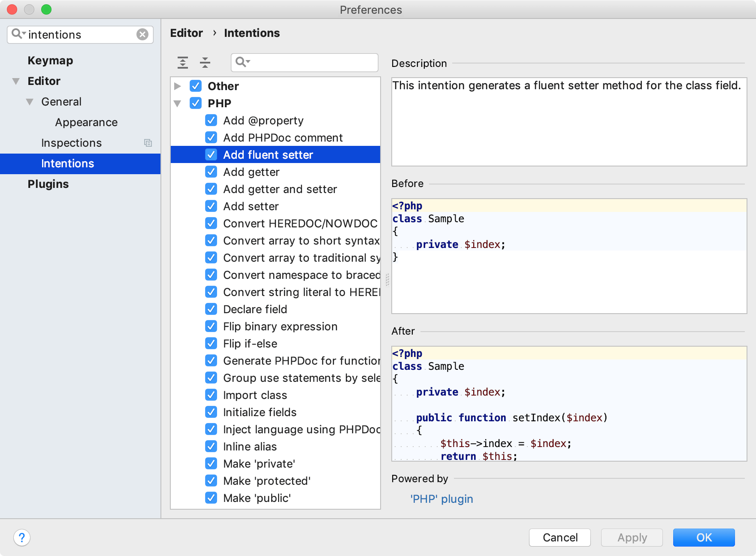The width and height of the screenshot is (756, 556).
Task: Toggle the Flip binary expression checkbox
Action: click(211, 326)
